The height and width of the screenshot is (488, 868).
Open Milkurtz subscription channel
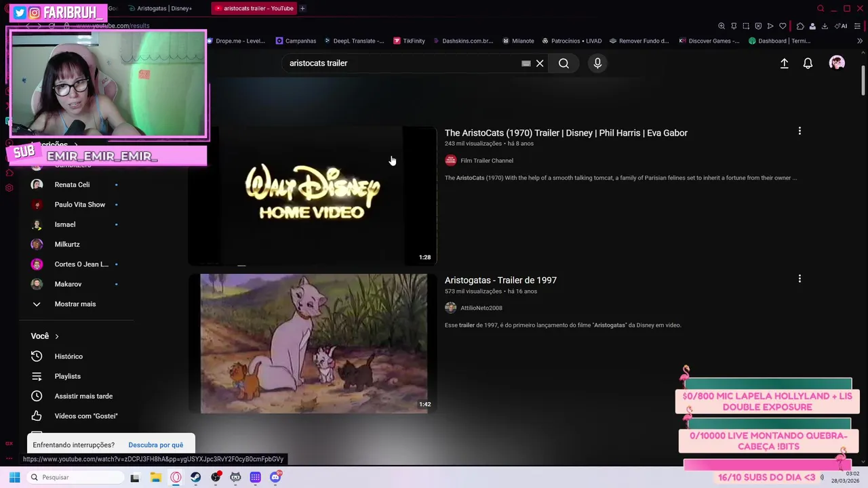tap(67, 244)
